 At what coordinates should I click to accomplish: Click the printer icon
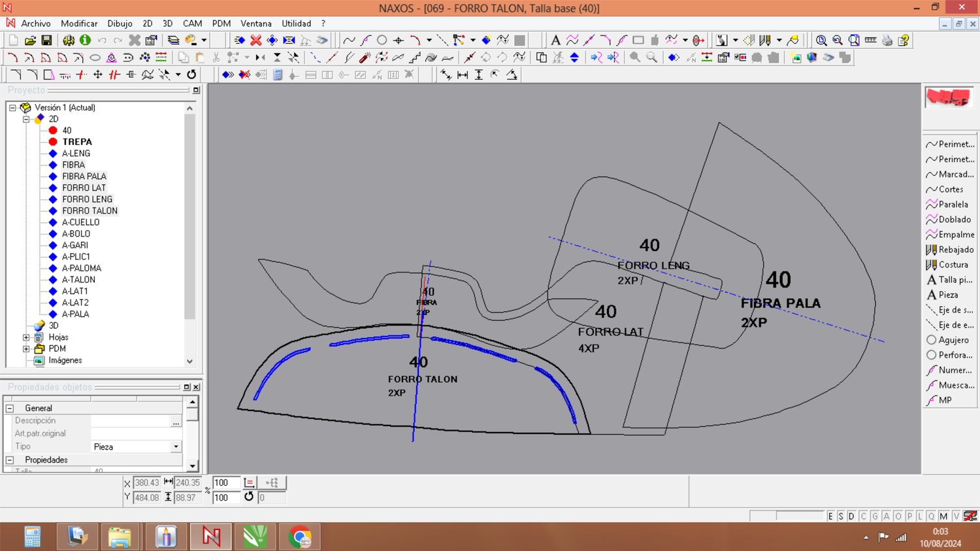point(887,41)
